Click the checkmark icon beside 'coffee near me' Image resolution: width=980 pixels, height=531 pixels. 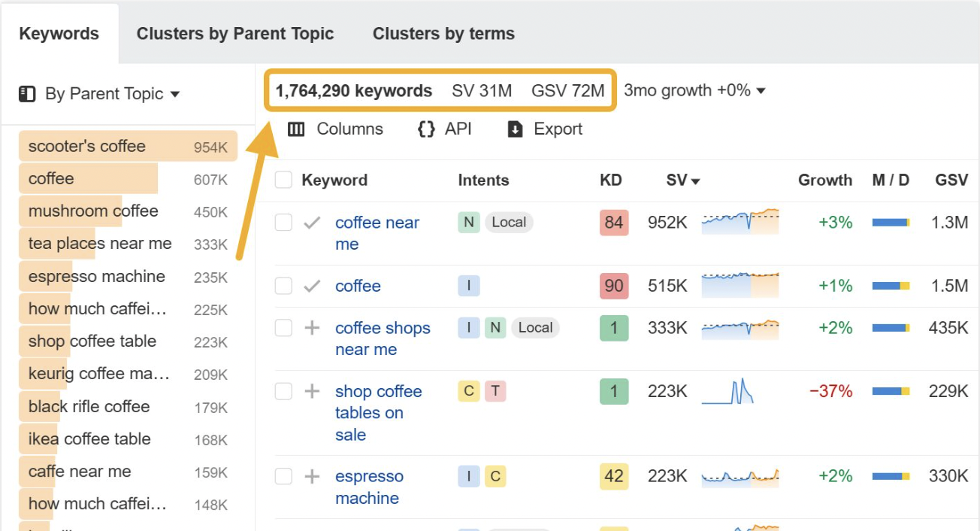pyautogui.click(x=311, y=223)
